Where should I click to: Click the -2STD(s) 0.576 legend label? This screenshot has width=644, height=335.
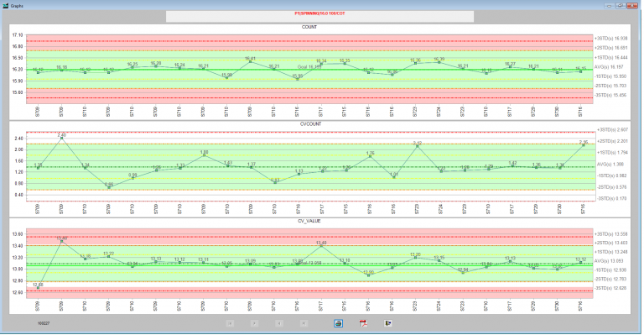point(612,187)
